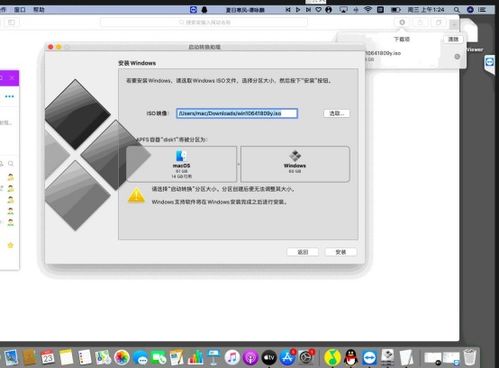The height and width of the screenshot is (368, 499).
Task: Click the clock showing 周三 上午1:24
Action: (x=426, y=10)
